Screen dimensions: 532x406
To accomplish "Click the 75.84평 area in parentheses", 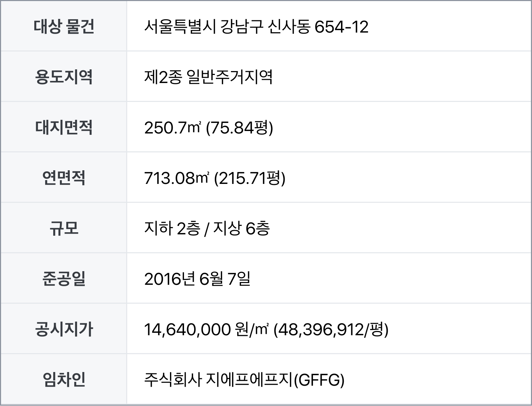I will 239,128.
